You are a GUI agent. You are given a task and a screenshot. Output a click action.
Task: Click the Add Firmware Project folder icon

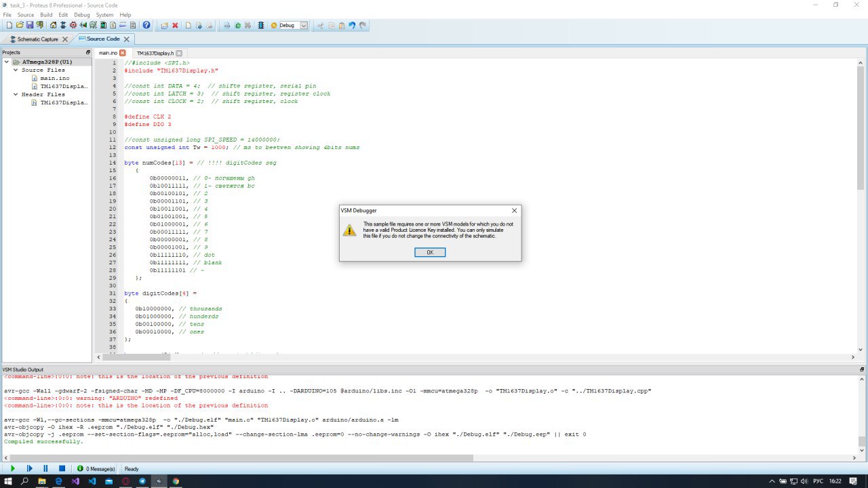tap(164, 25)
